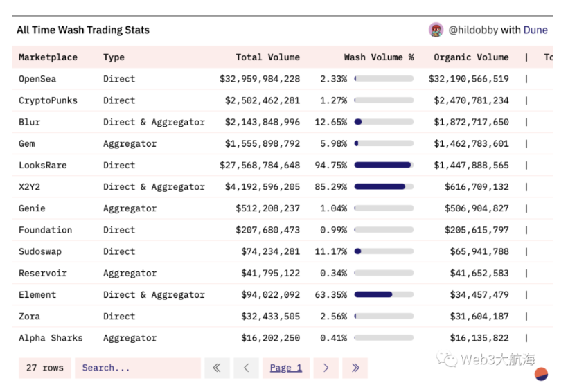Sort by Total Volume column header
577x392 pixels.
[x=268, y=57]
